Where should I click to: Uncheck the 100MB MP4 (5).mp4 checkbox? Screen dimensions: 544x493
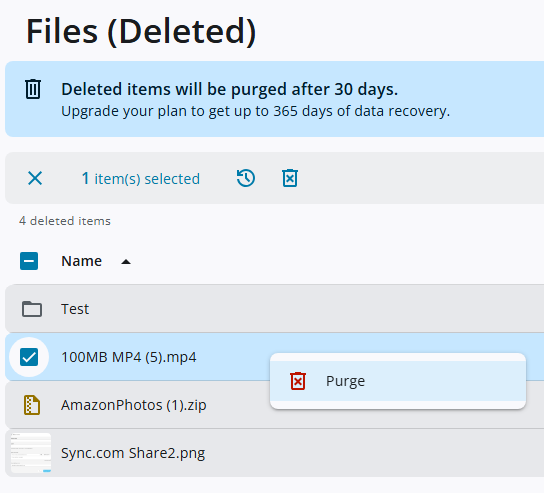click(29, 357)
